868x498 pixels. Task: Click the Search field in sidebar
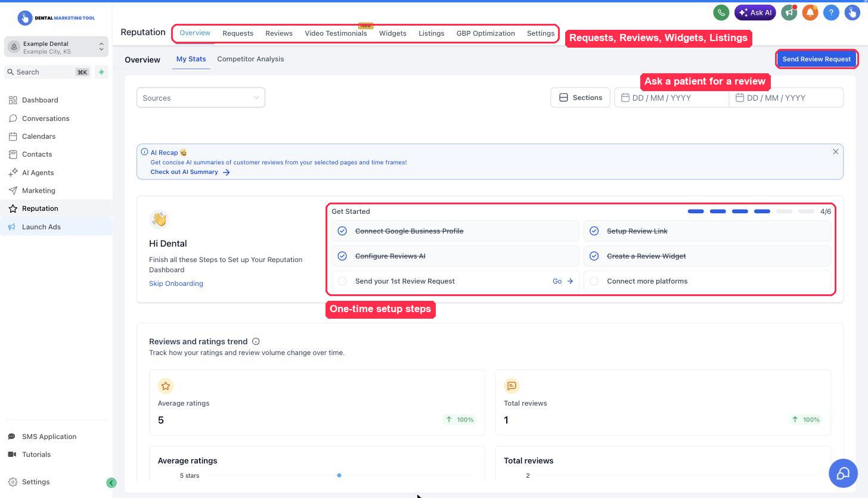coord(46,72)
